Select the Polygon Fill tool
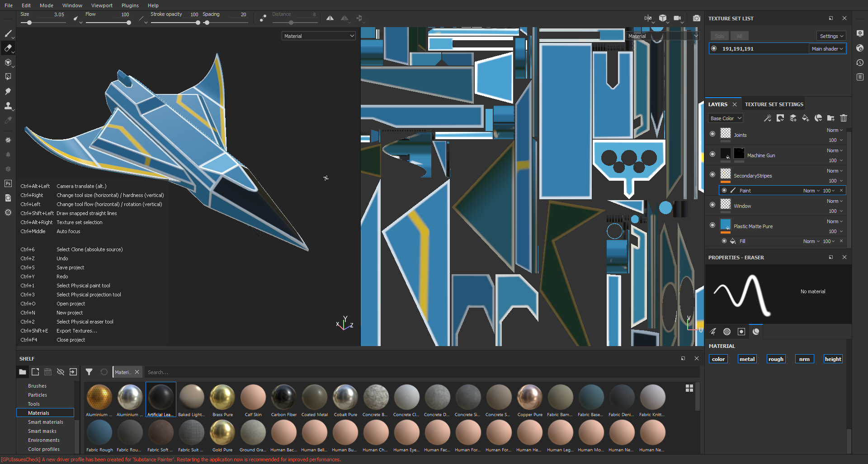Image resolution: width=868 pixels, height=464 pixels. pyautogui.click(x=8, y=77)
